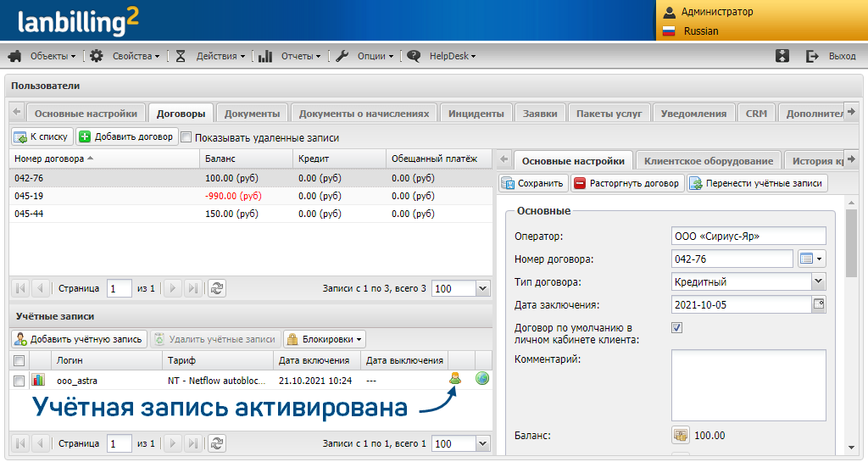Go to first page of contracts list
868x462 pixels.
click(21, 288)
